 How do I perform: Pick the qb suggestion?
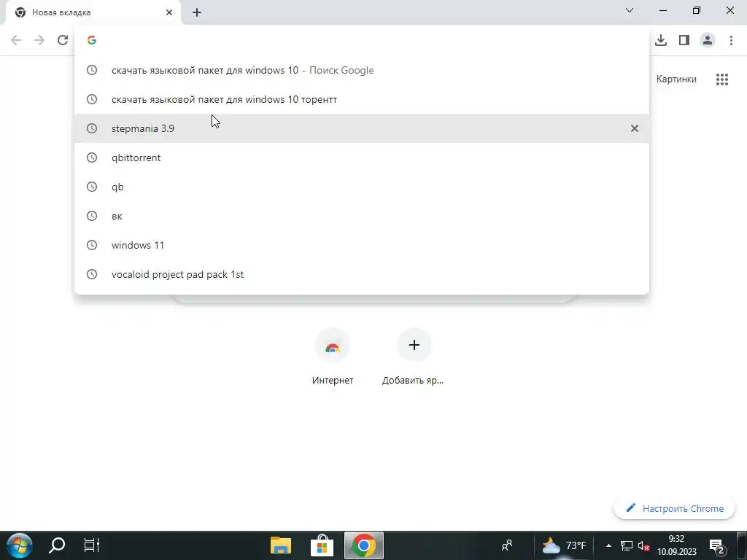click(362, 187)
